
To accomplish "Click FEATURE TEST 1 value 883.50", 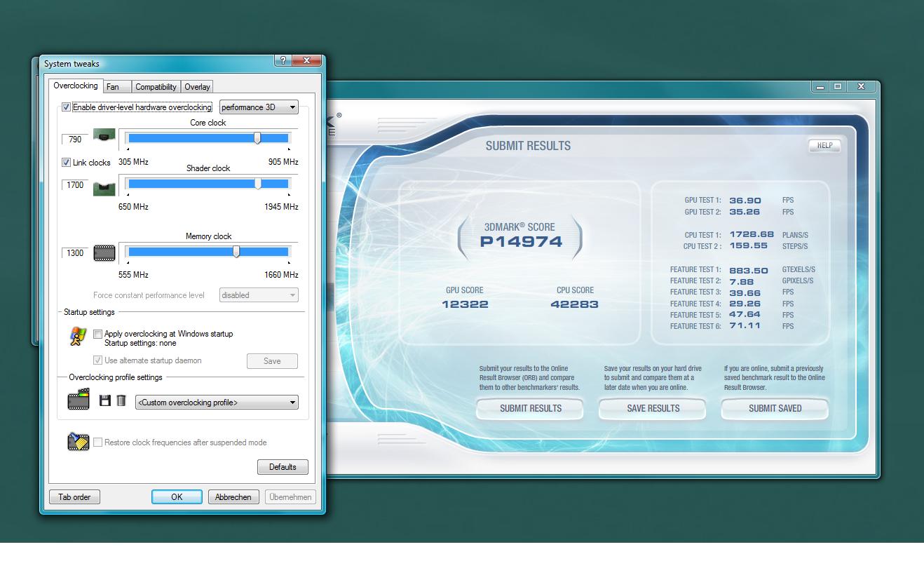I will [749, 270].
